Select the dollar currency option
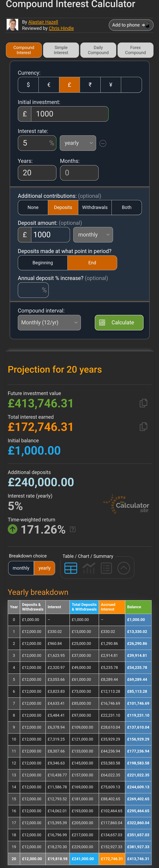The width and height of the screenshot is (159, 868). coord(28,85)
